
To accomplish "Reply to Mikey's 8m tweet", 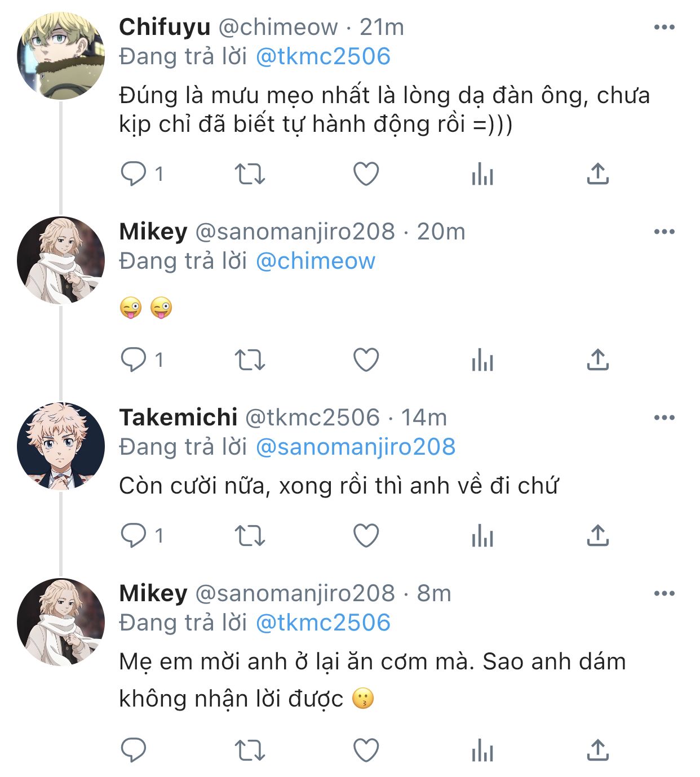I will [x=134, y=751].
